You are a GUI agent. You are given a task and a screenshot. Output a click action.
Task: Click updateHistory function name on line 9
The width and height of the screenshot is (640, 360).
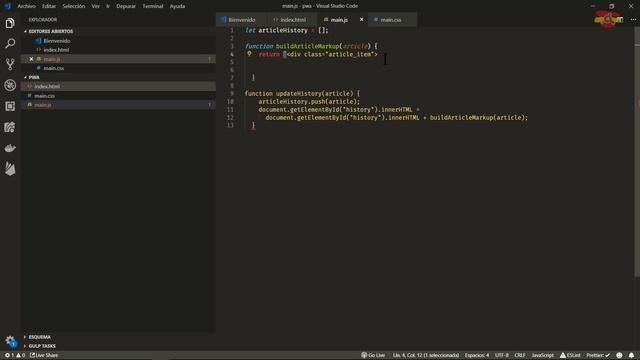[x=298, y=93]
